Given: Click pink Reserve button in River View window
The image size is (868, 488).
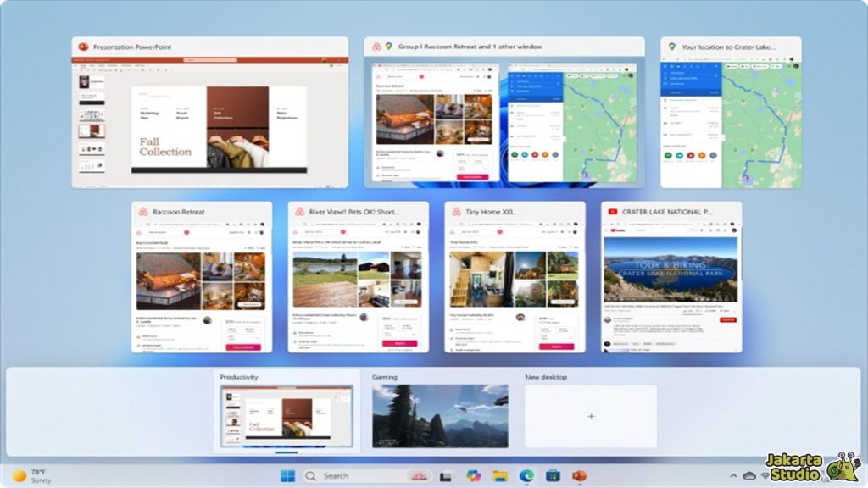Looking at the screenshot, I should 399,344.
